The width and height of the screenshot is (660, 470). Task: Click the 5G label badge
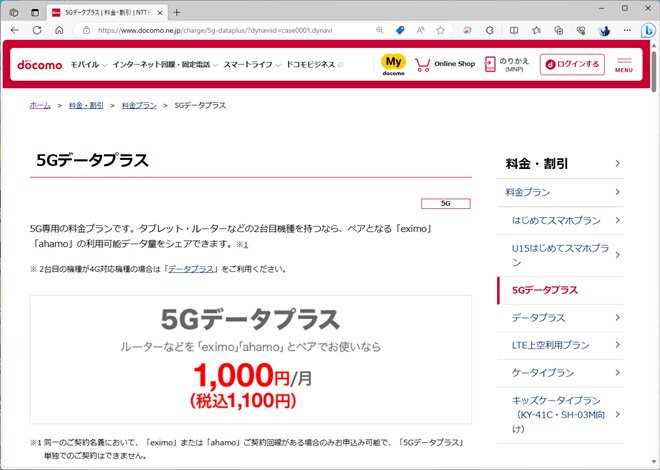[446, 204]
